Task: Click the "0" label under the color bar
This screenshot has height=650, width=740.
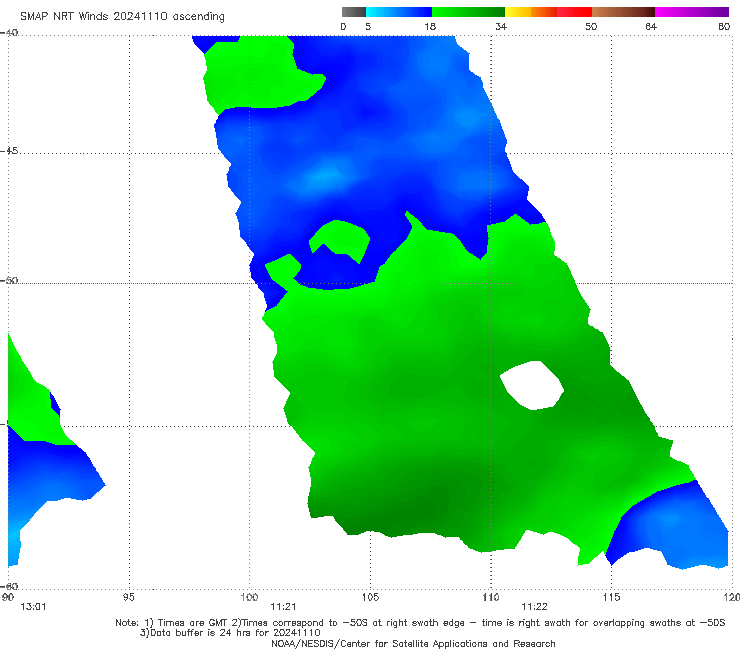Action: click(343, 27)
